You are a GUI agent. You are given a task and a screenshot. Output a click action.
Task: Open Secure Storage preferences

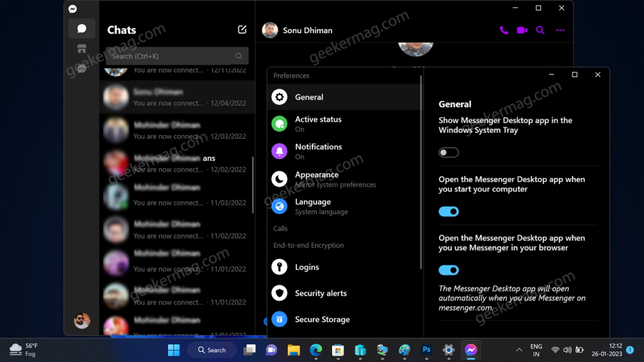[x=344, y=320]
